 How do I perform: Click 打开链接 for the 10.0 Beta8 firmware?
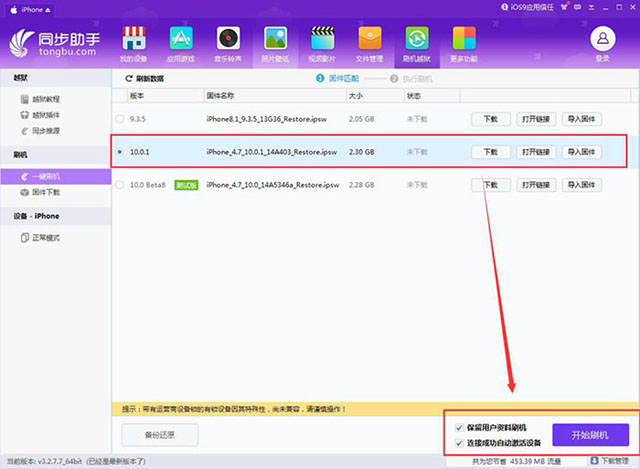(536, 185)
